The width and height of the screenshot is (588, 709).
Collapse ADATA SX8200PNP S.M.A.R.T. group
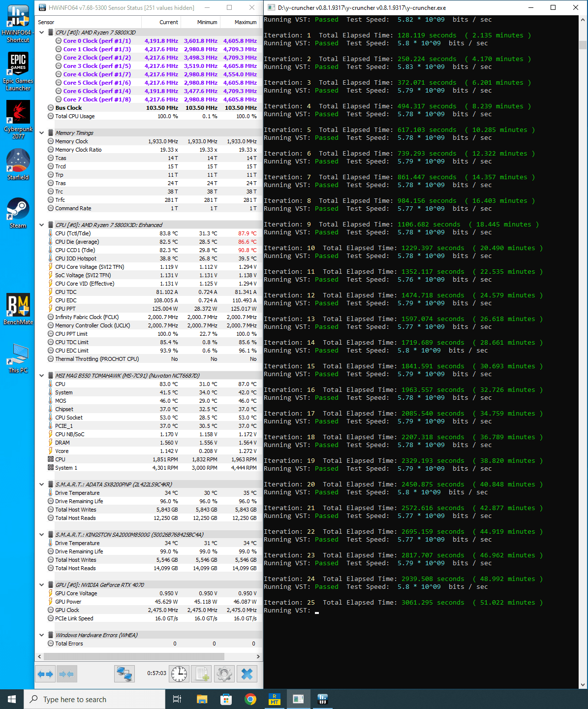42,484
